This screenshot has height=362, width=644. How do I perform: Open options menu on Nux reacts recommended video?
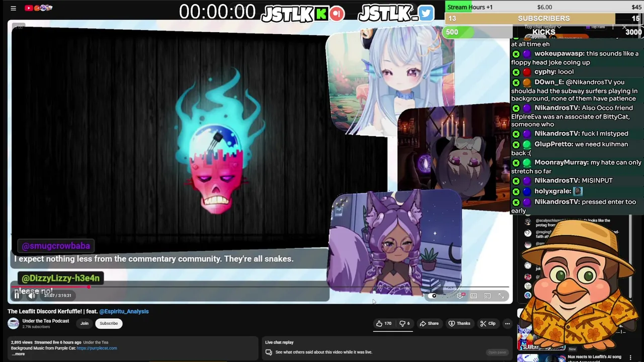(630, 357)
